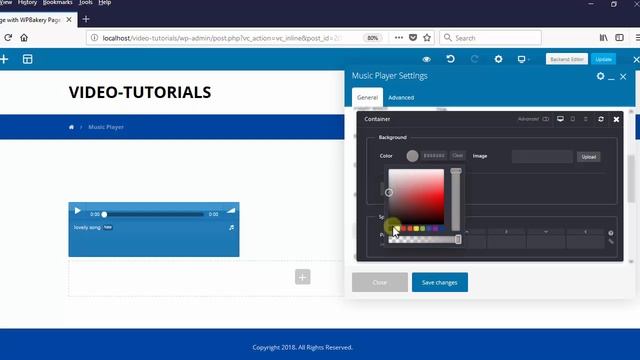Screen dimensions: 640x360
Task: Reload the page with browser refresh icon
Action: click(8, 38)
